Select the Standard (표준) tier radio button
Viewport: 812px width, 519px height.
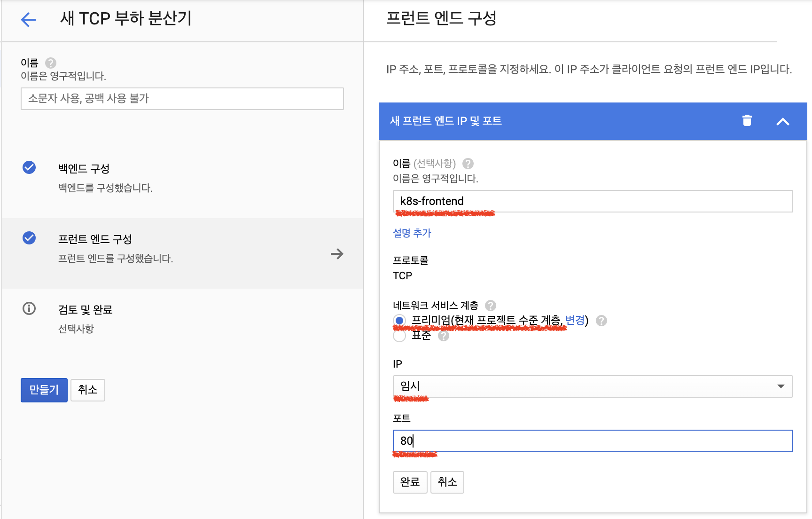[399, 336]
